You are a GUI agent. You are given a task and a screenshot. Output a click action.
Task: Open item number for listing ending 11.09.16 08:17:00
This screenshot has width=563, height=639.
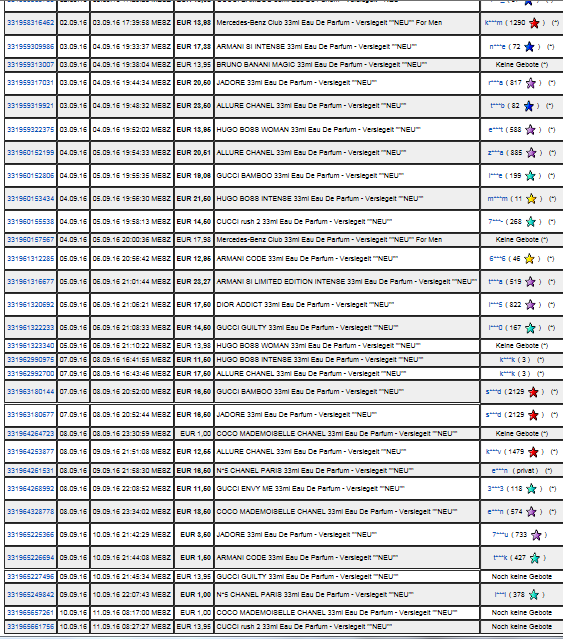pos(31,613)
